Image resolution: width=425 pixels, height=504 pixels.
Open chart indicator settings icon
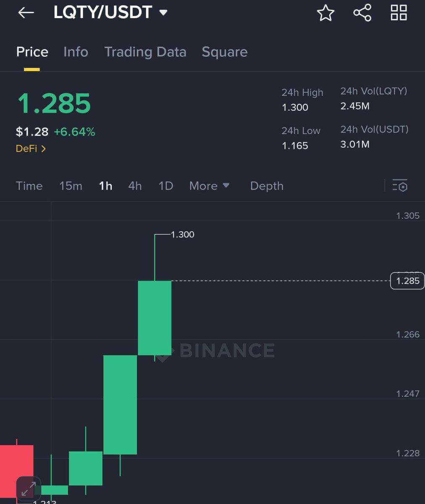(x=400, y=186)
